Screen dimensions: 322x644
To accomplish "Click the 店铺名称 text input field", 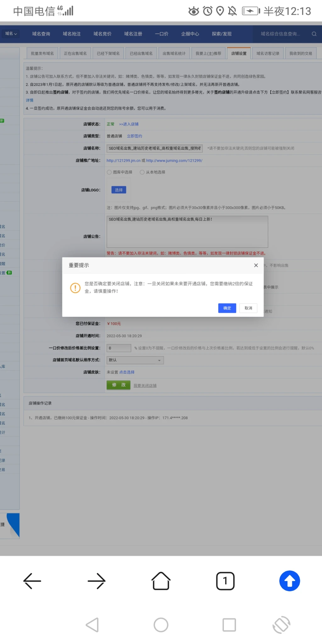I will (x=154, y=148).
